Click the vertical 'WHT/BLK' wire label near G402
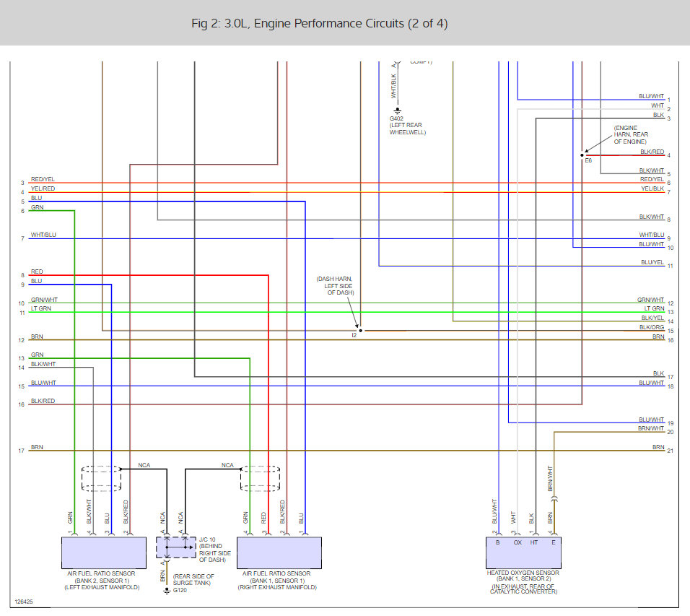 click(x=393, y=86)
